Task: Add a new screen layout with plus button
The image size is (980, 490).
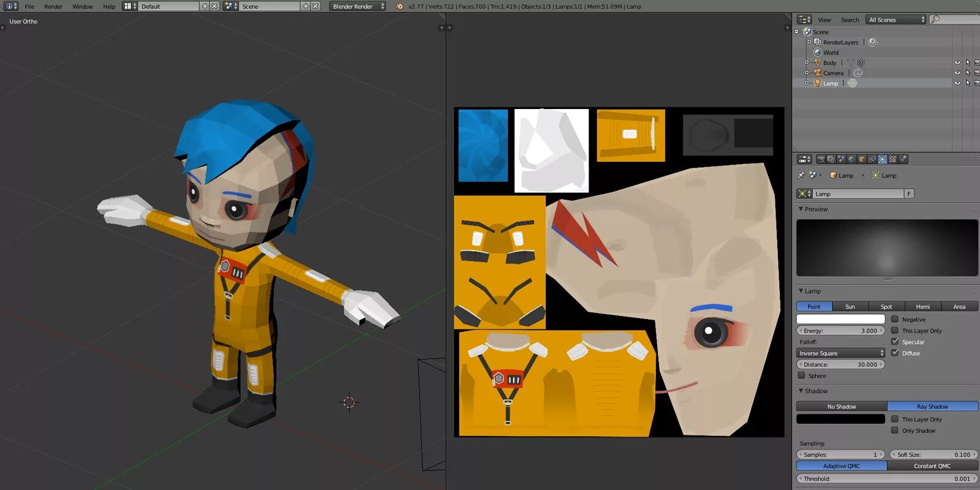Action: pos(205,6)
